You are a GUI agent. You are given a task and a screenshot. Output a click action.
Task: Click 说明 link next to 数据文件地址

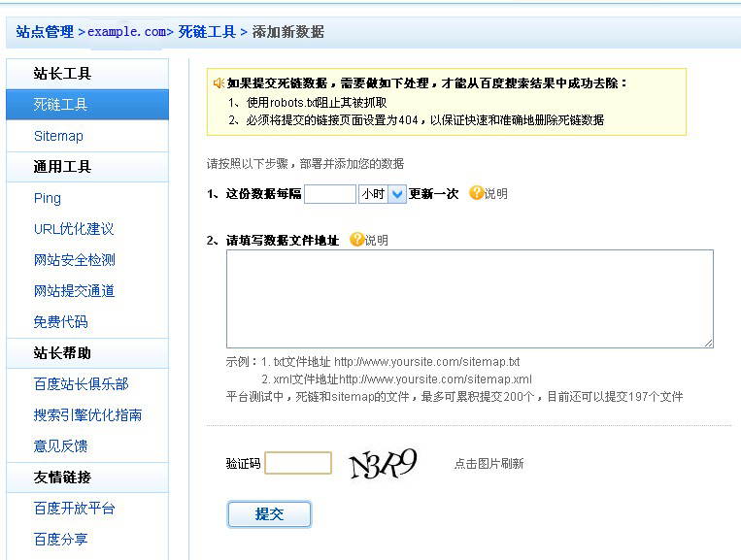377,241
